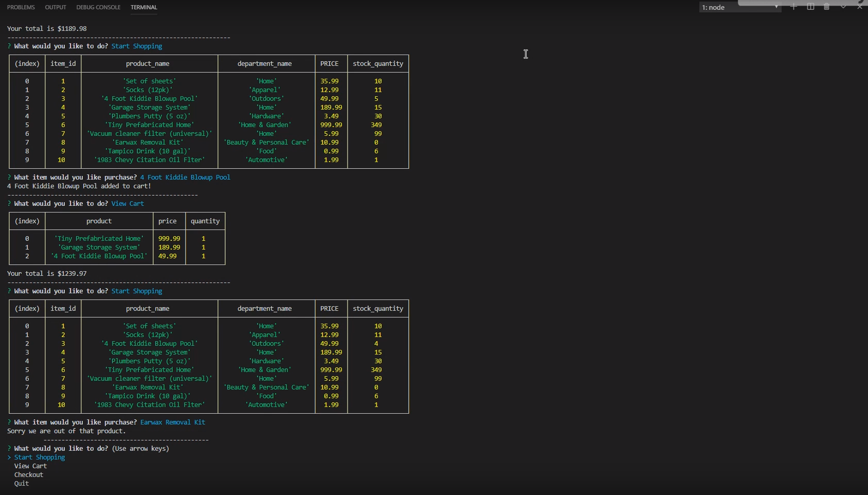Open the '1: node' terminal selector dropdown
This screenshot has height=495, width=868.
pyautogui.click(x=739, y=7)
